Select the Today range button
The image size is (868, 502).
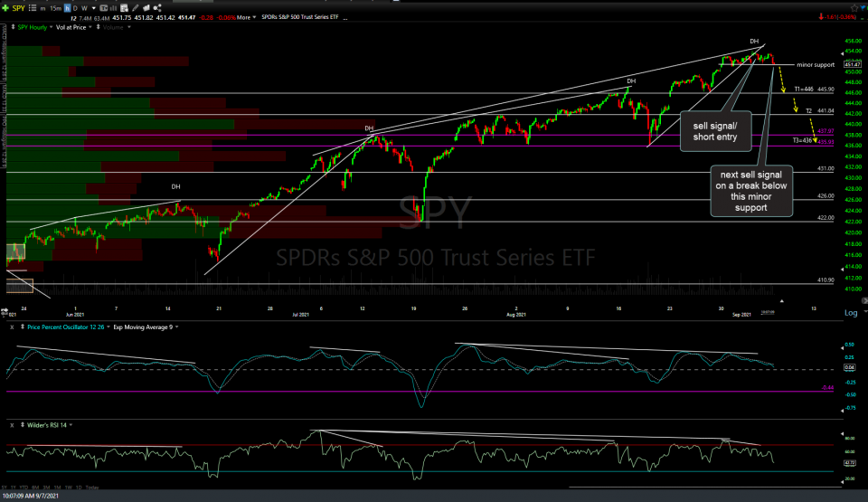tap(92, 488)
